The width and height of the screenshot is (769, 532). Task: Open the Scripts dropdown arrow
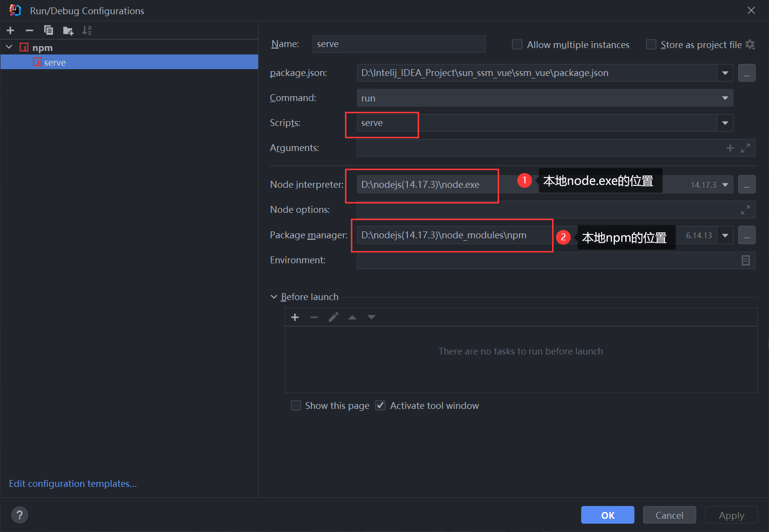click(725, 123)
